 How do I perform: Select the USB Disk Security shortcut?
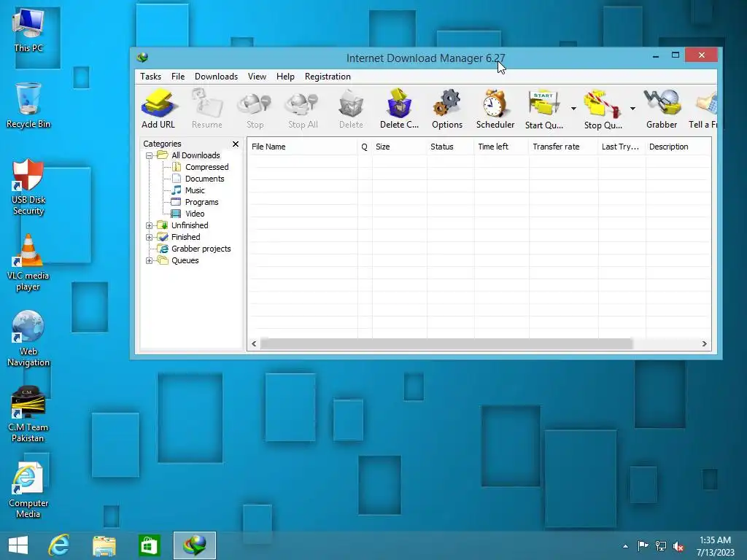28,187
